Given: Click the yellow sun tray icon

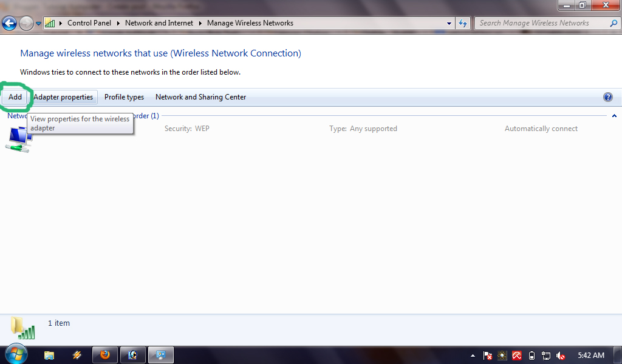Looking at the screenshot, I should coord(502,356).
